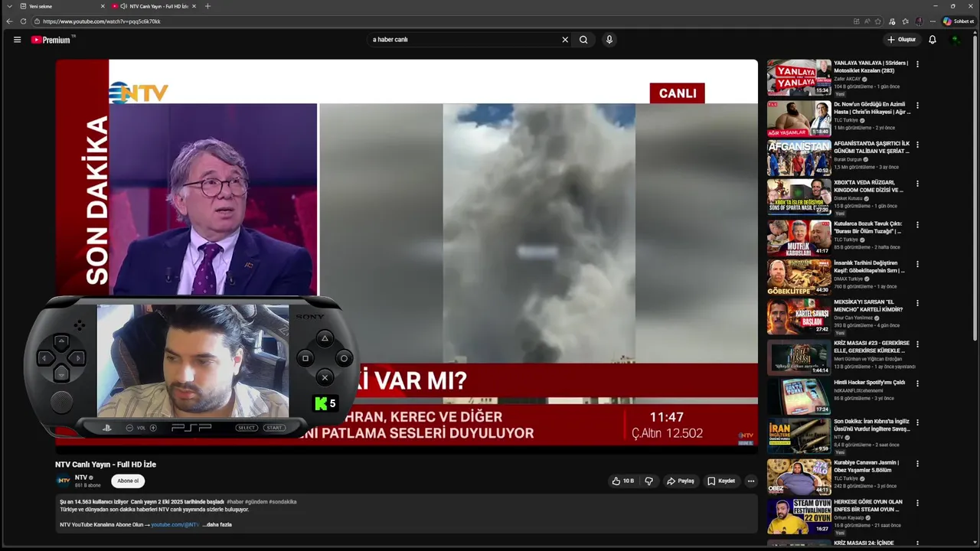Click Oluştur create button
This screenshot has height=551, width=980.
(x=902, y=40)
